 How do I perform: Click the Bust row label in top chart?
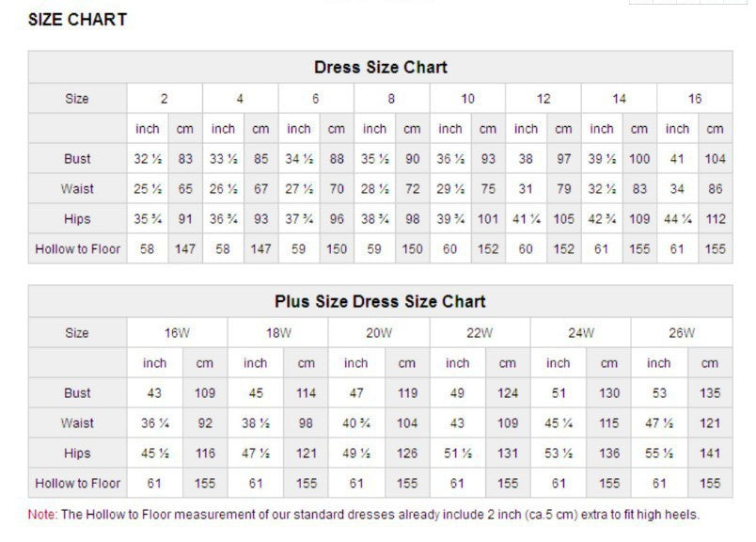(x=78, y=159)
